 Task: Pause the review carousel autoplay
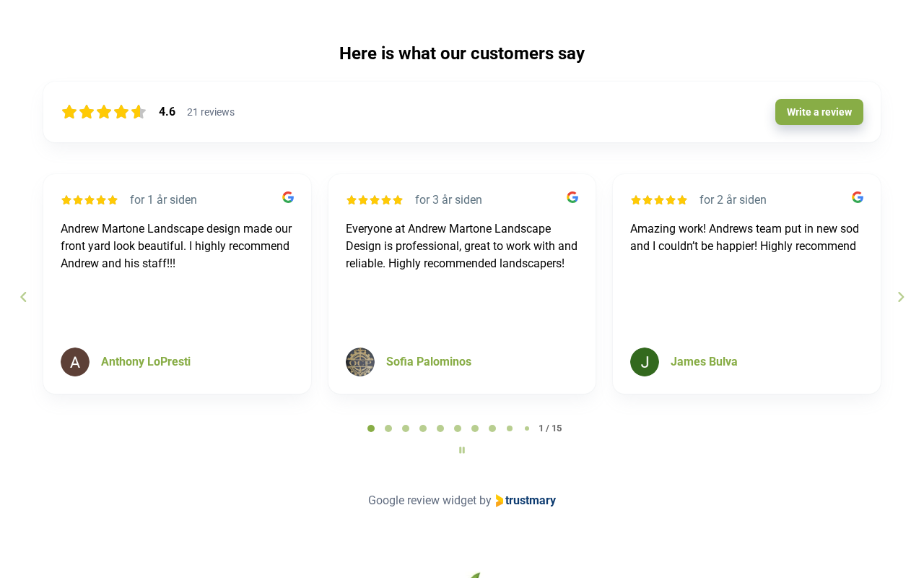tap(462, 450)
